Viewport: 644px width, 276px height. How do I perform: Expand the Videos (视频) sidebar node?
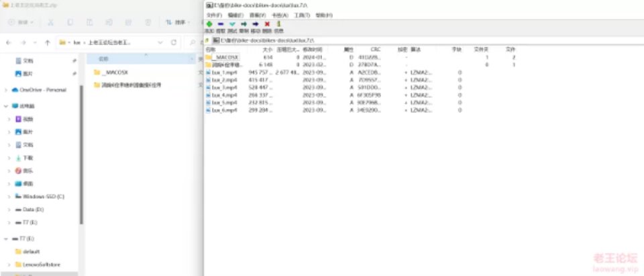9,120
